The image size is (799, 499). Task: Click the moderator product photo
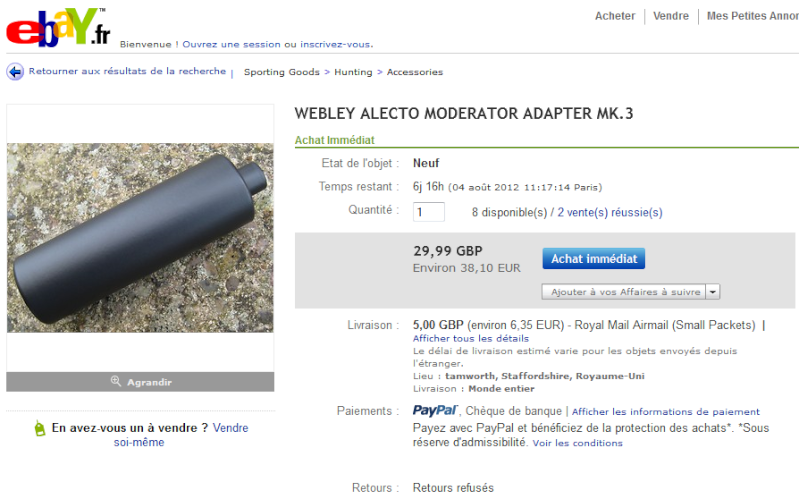point(140,238)
